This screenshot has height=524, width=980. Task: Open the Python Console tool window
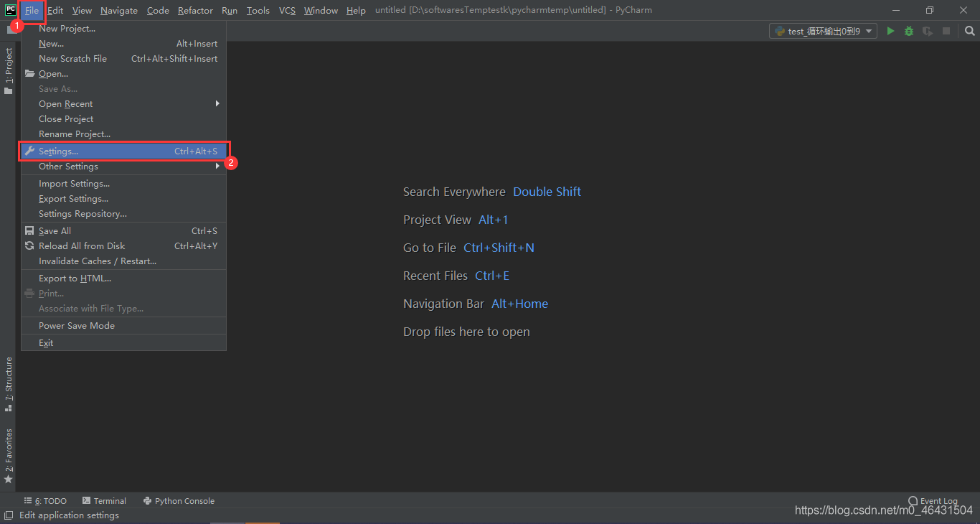pos(179,501)
